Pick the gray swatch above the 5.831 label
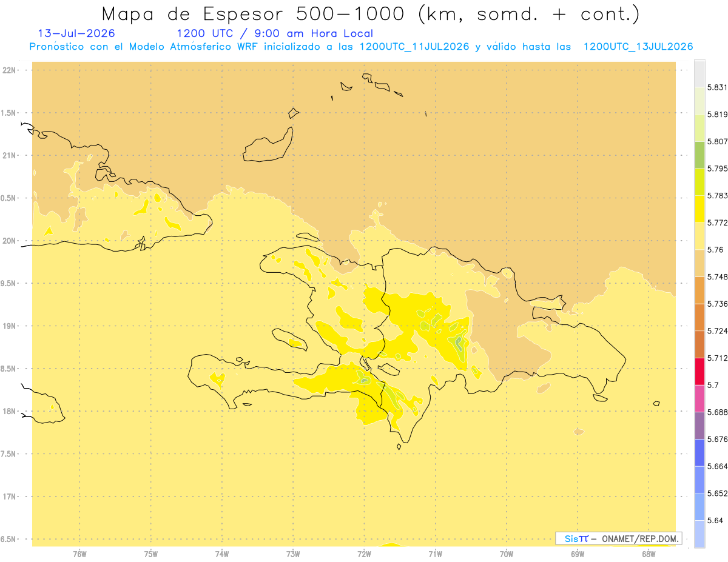This screenshot has height=562, width=728. [x=699, y=73]
